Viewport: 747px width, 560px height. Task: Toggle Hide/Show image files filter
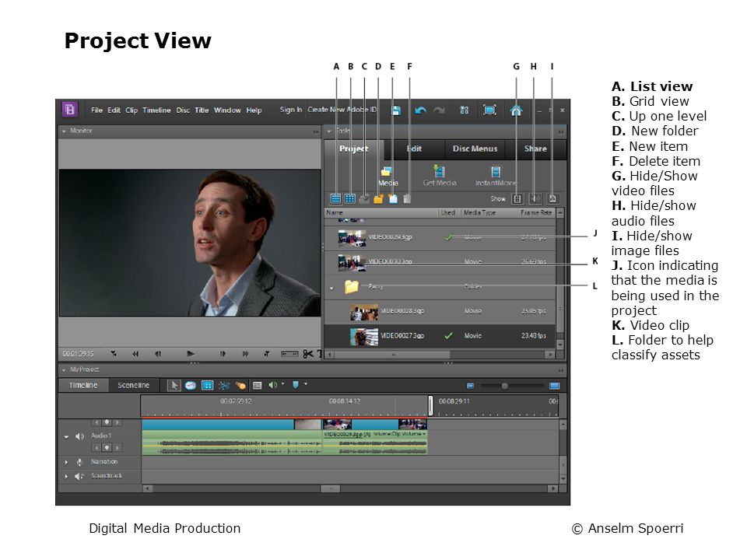pos(552,198)
